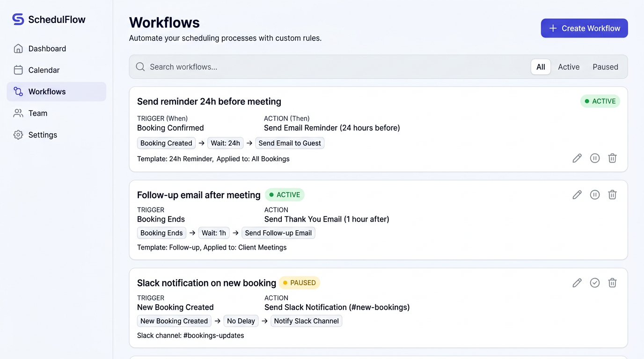This screenshot has width=644, height=359.
Task: Delete the Follow-up email workflow
Action: (x=612, y=194)
